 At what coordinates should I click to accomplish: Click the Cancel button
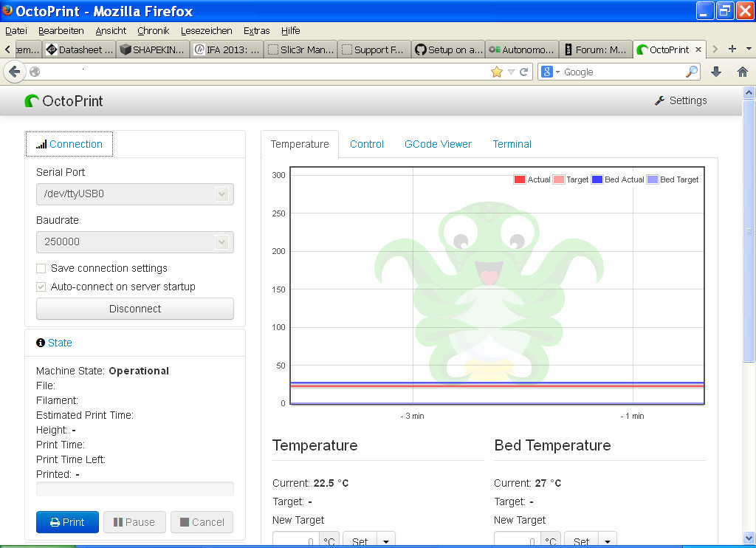tap(202, 522)
